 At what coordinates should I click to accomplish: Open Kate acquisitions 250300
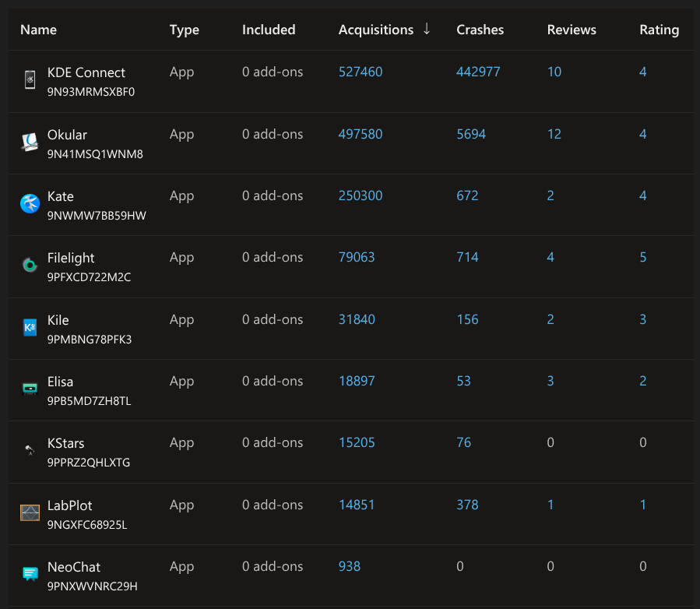(361, 196)
